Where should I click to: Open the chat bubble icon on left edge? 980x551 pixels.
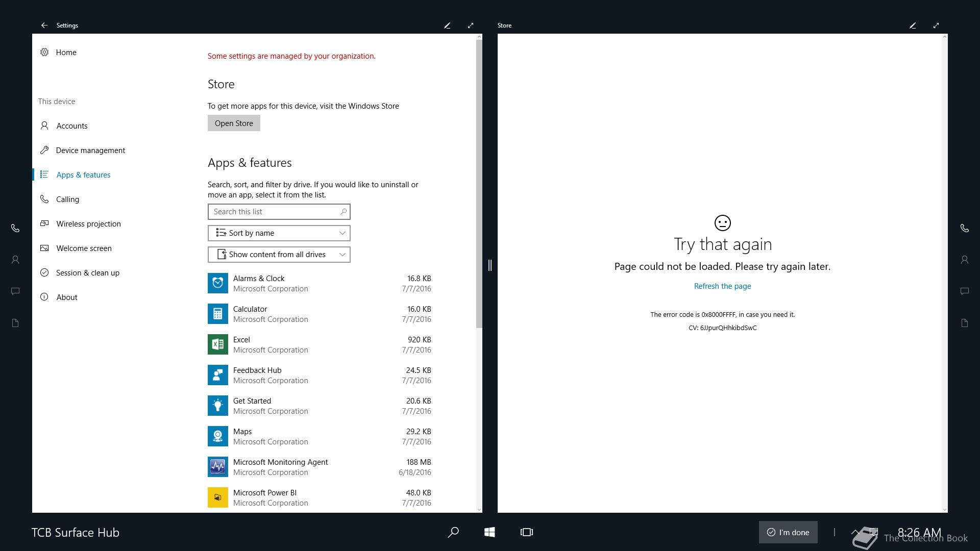[15, 291]
